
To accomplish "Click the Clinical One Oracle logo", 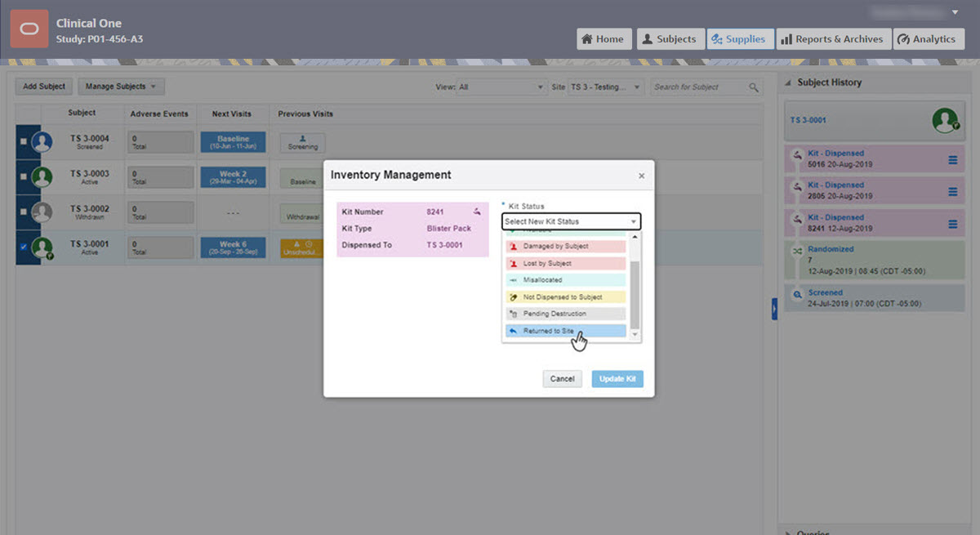I will pyautogui.click(x=29, y=29).
